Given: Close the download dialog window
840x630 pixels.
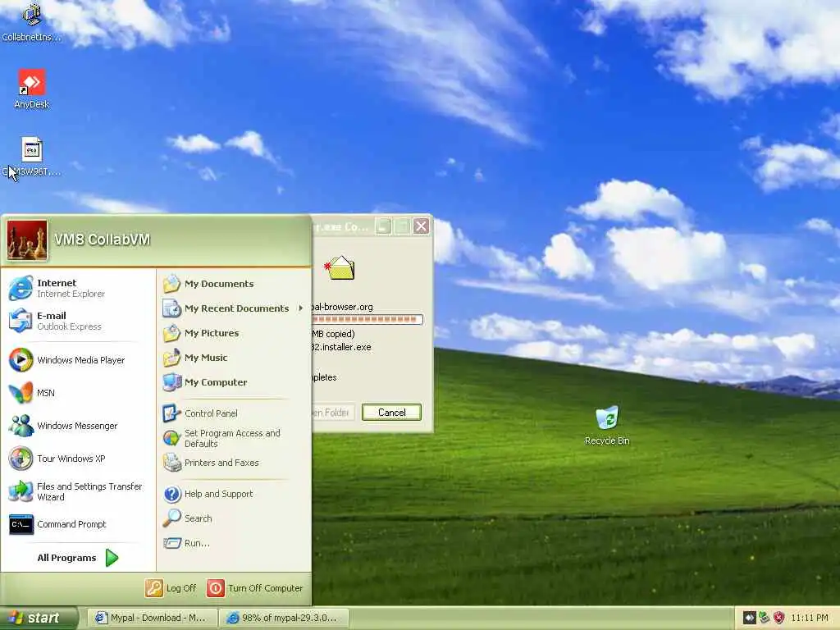Looking at the screenshot, I should click(x=421, y=226).
